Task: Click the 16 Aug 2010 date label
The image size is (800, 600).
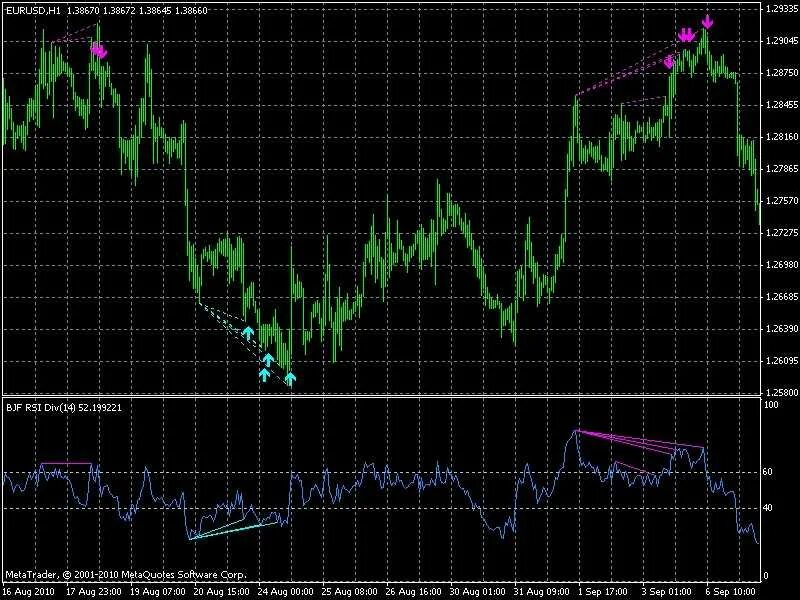Action: (x=28, y=592)
